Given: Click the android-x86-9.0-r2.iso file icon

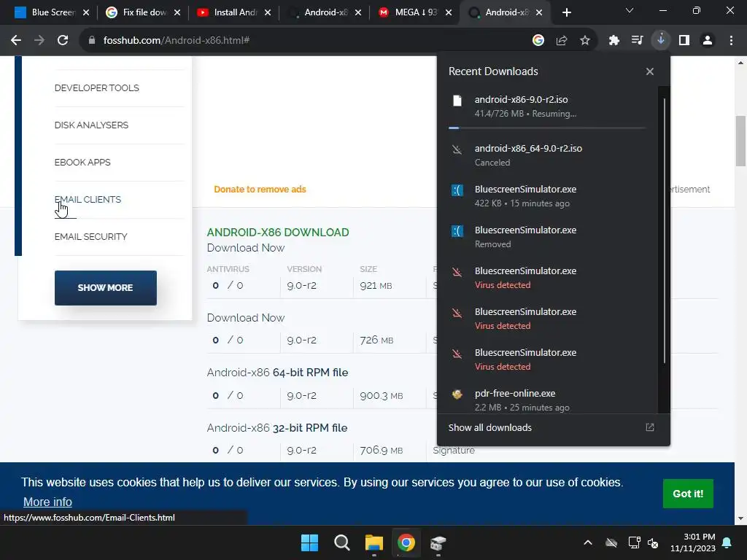Looking at the screenshot, I should pos(457,101).
